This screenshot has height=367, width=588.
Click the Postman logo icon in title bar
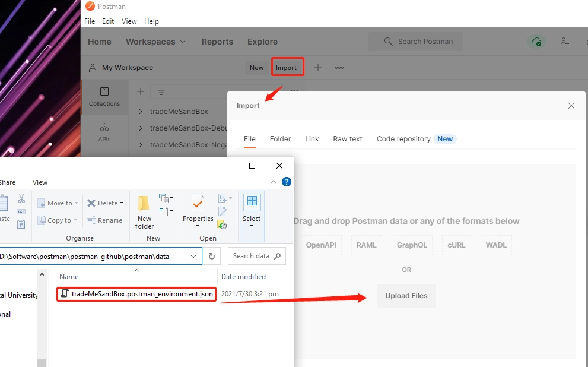[90, 6]
